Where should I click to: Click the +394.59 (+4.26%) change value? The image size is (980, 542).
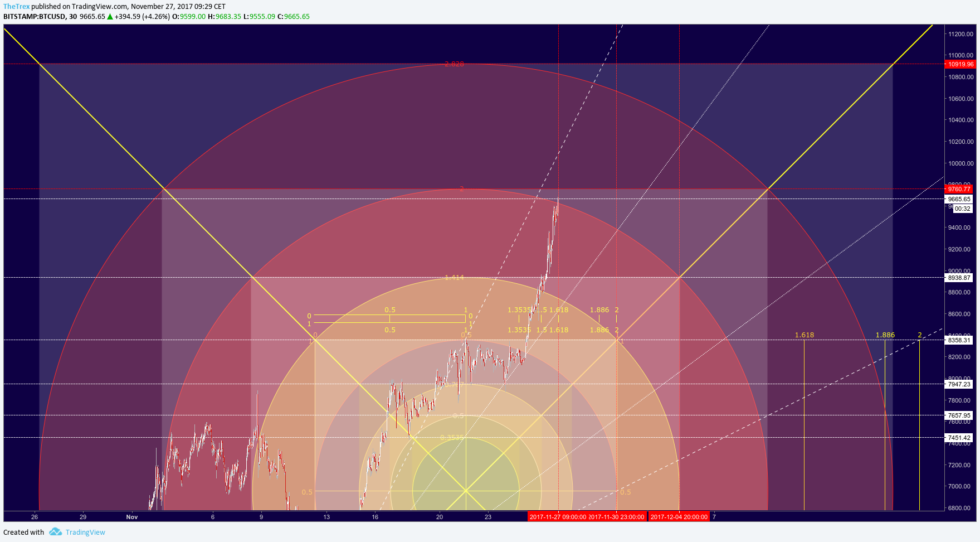tap(142, 17)
